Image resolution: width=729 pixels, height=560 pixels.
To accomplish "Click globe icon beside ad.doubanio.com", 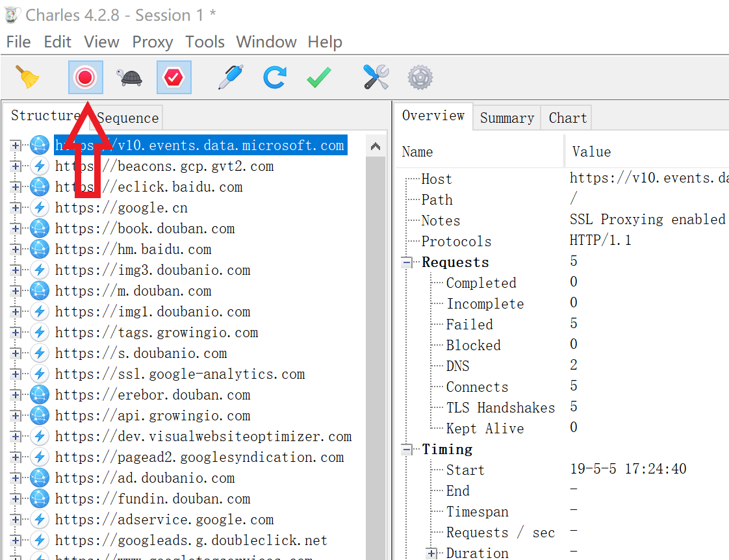I will [40, 477].
